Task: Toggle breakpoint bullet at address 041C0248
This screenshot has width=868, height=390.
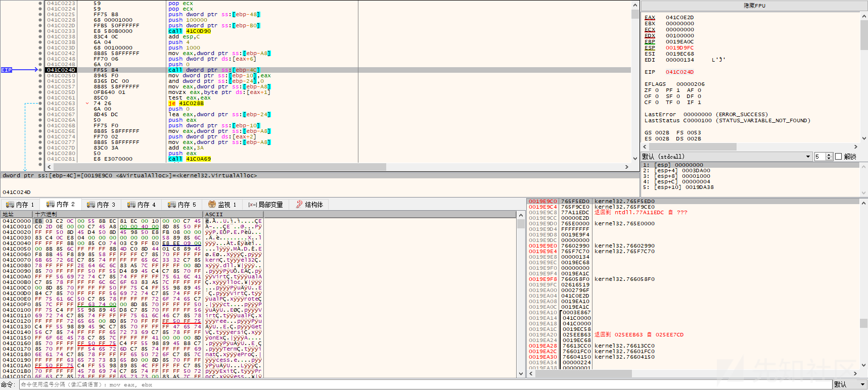Action: coord(40,59)
